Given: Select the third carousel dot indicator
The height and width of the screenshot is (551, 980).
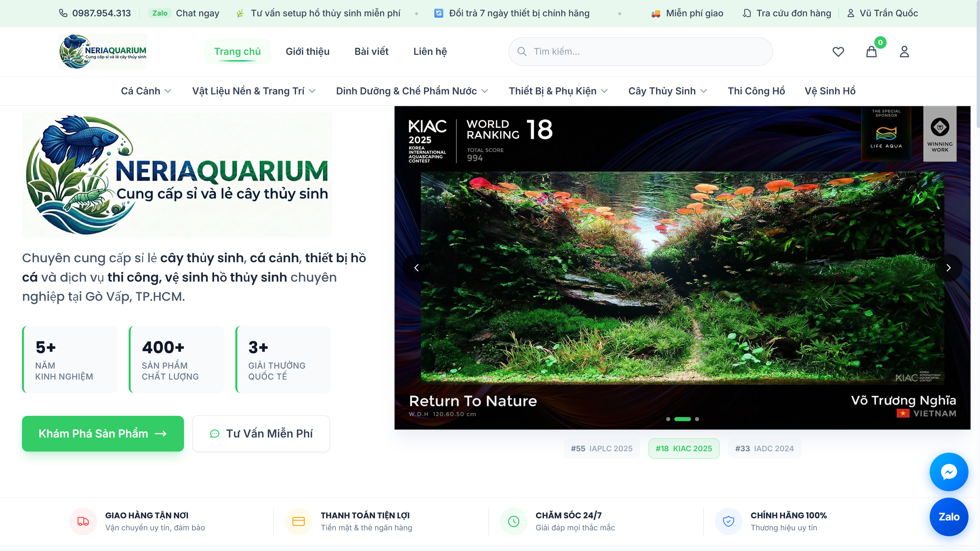Looking at the screenshot, I should coord(697,419).
